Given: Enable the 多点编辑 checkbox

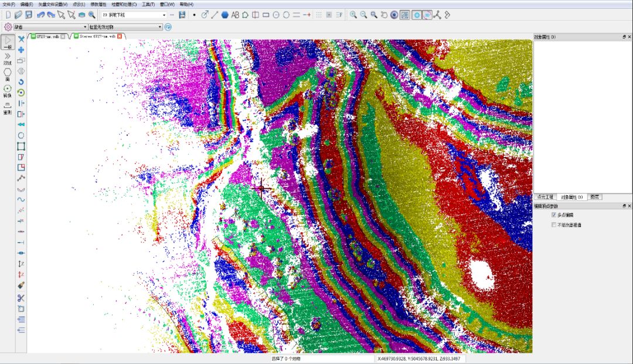Looking at the screenshot, I should tap(554, 215).
